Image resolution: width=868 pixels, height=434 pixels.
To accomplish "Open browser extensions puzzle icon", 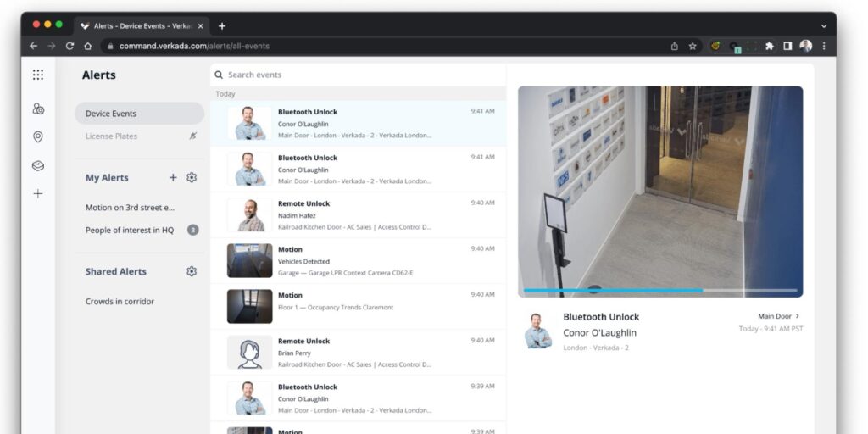I will click(770, 46).
